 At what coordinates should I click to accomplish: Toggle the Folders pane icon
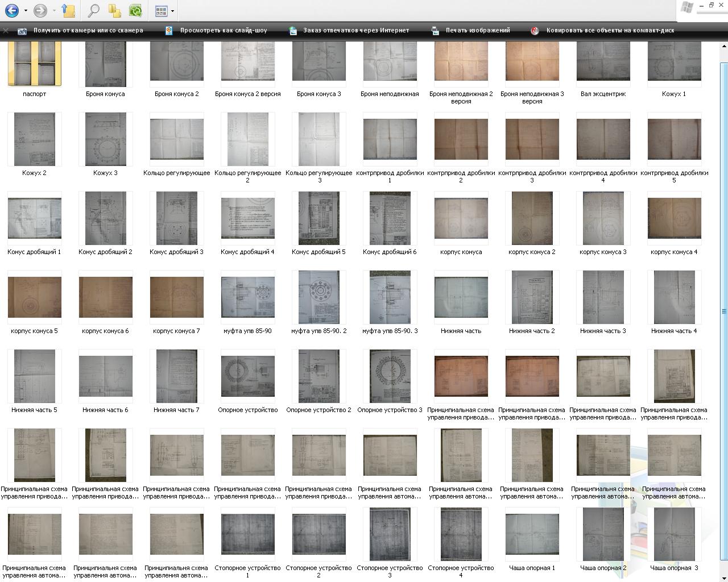[114, 10]
